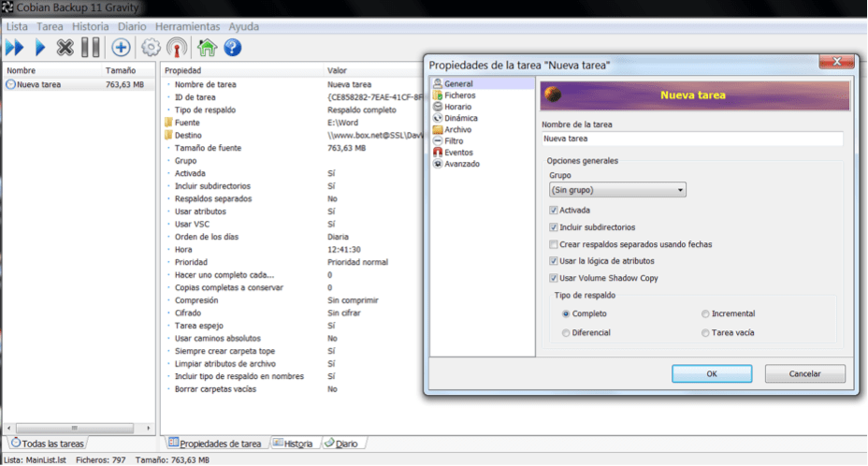The width and height of the screenshot is (868, 466).
Task: Run selected tasks play icon
Action: coord(40,48)
